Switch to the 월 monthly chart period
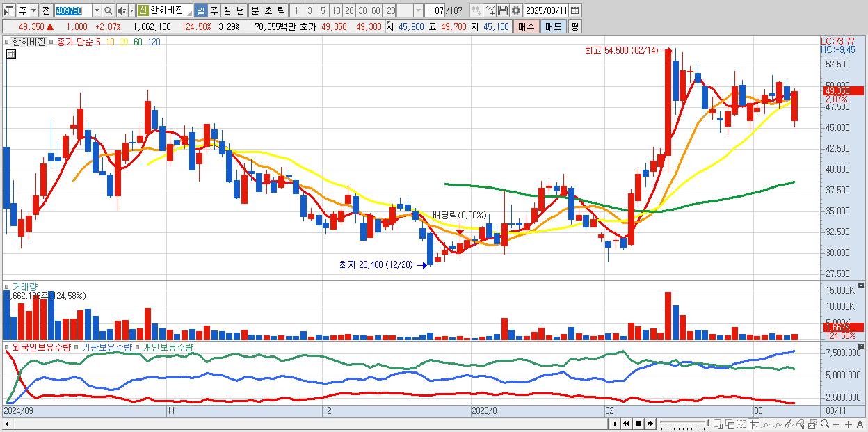 click(227, 10)
